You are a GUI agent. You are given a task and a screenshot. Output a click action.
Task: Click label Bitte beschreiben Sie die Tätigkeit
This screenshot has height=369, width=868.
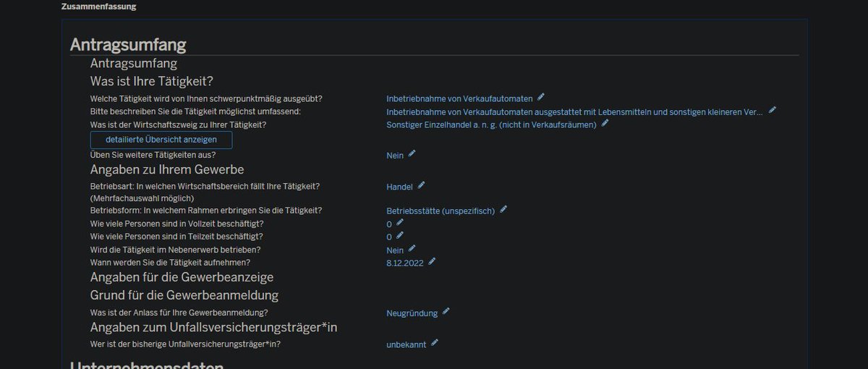point(195,111)
